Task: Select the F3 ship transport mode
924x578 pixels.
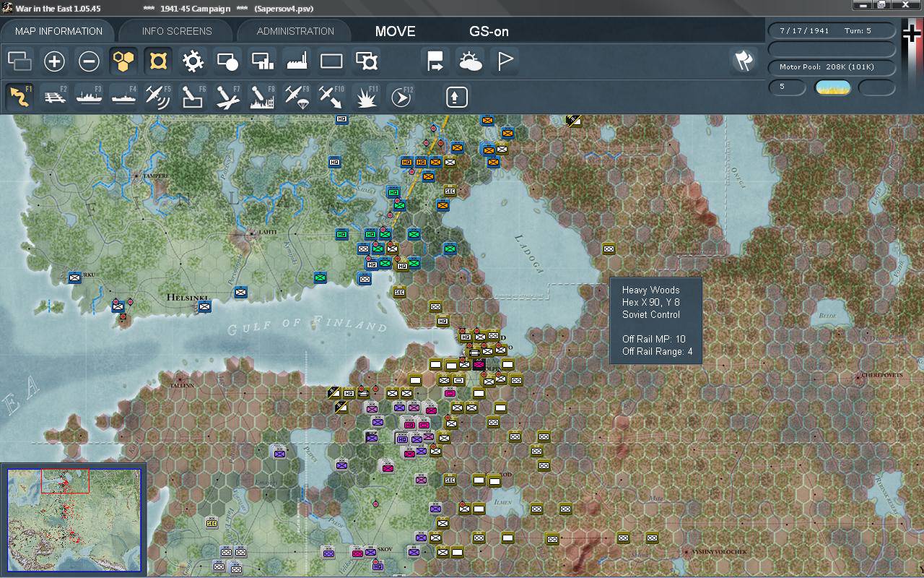Action: coord(89,96)
